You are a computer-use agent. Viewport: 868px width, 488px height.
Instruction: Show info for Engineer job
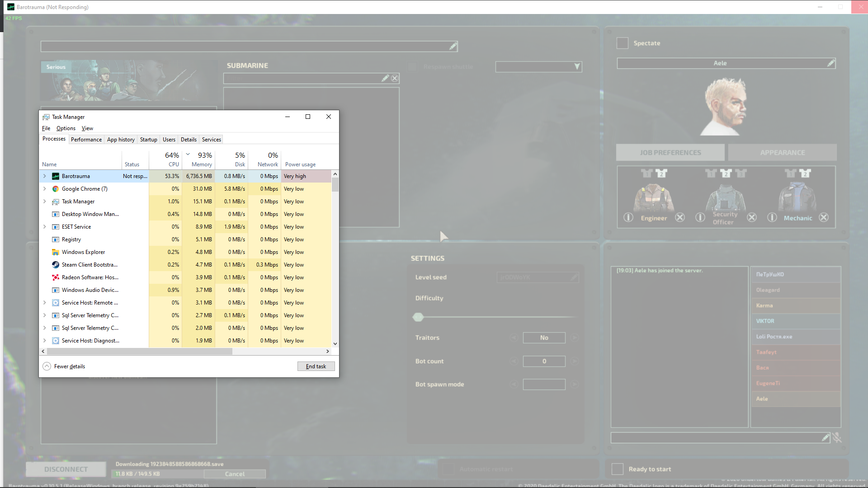tap(628, 217)
